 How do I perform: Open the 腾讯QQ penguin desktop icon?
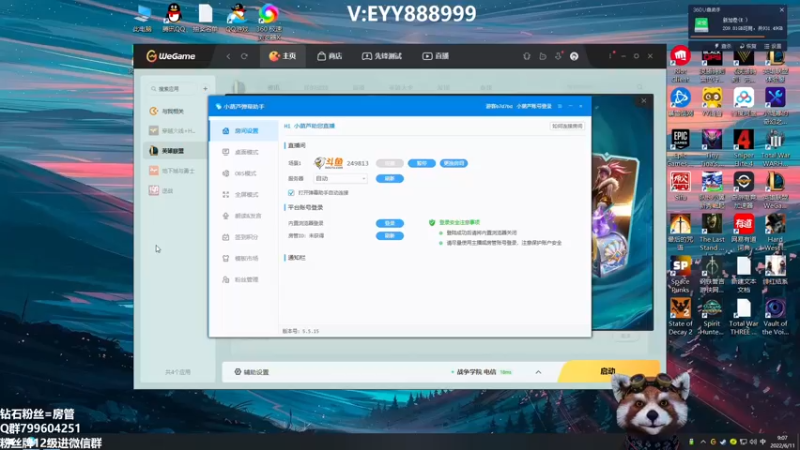click(x=174, y=17)
